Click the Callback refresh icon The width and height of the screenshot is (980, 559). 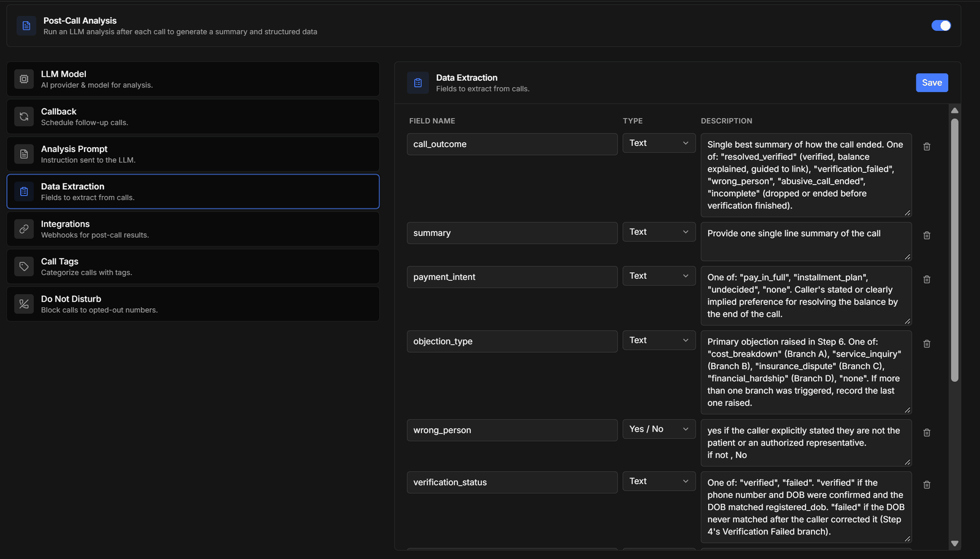point(24,116)
